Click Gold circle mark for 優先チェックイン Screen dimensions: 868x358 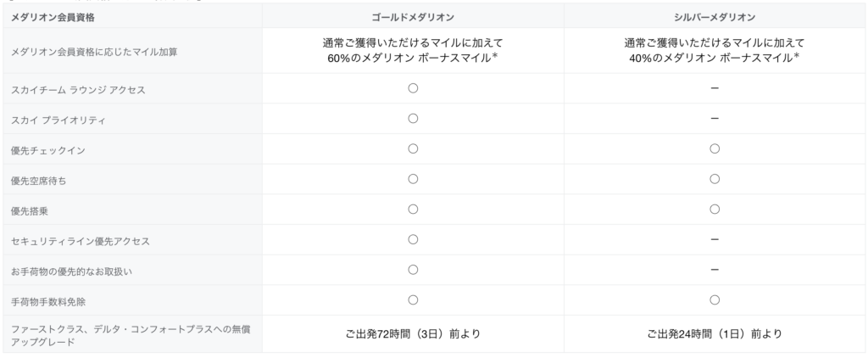tap(413, 148)
